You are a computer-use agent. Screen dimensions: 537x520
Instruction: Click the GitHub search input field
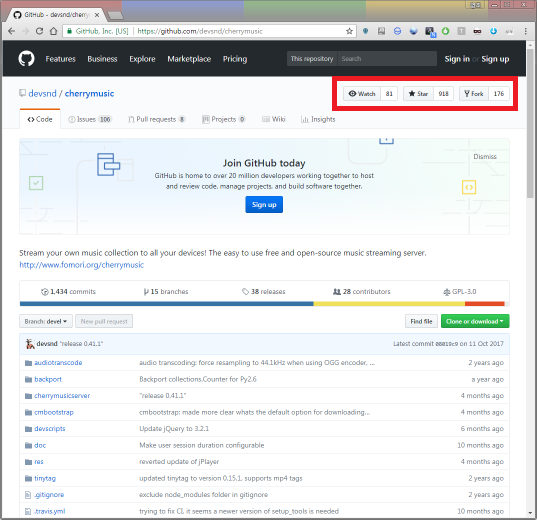387,59
